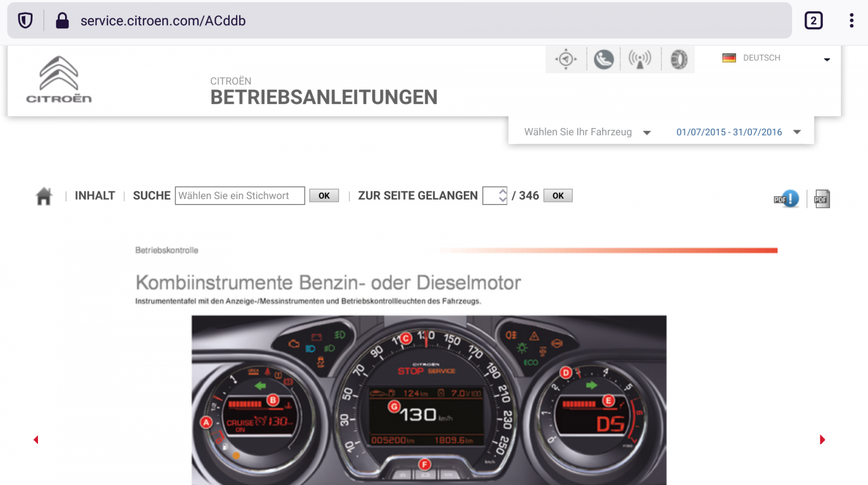Click the German flag icon

729,58
